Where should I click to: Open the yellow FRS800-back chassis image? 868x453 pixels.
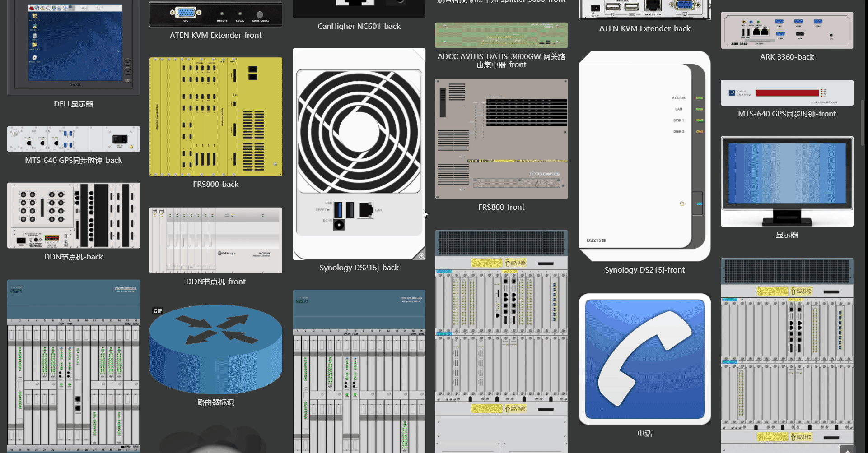[216, 117]
